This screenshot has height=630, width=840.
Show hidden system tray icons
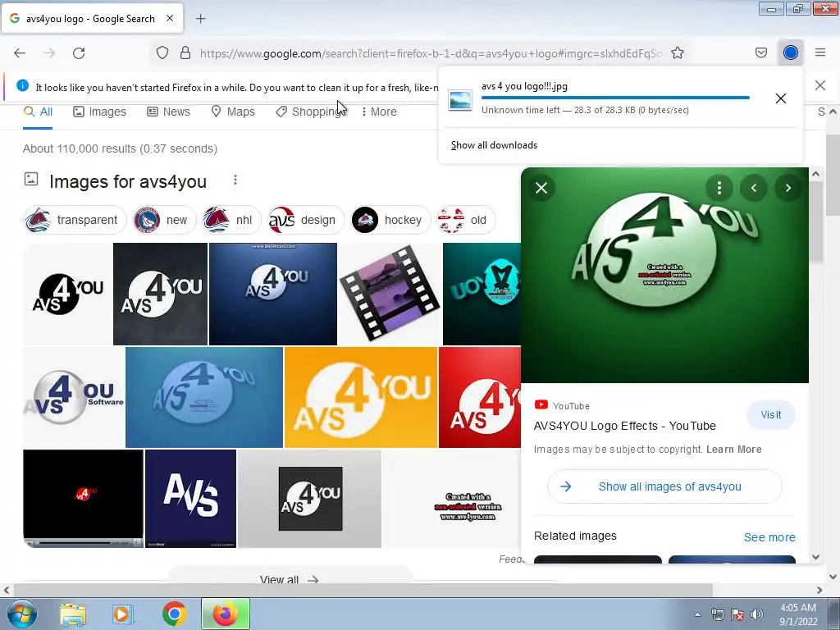coord(697,614)
